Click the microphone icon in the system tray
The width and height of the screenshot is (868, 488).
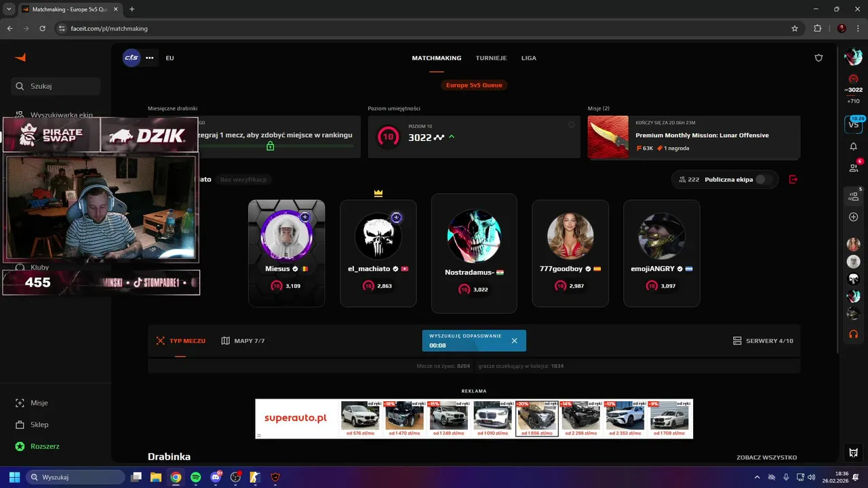pos(785,477)
